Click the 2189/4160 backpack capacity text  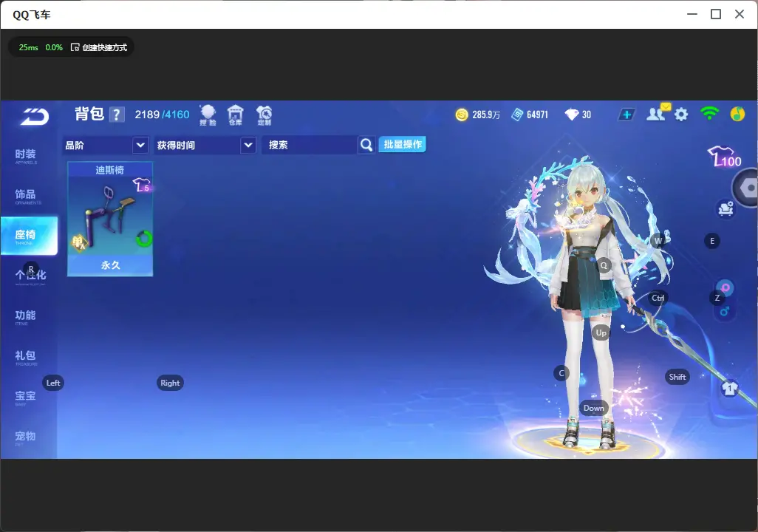click(162, 115)
